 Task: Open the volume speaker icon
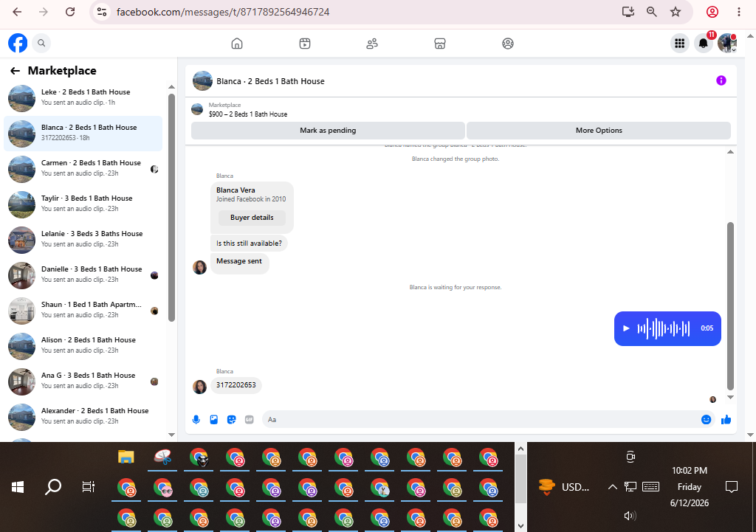(630, 516)
